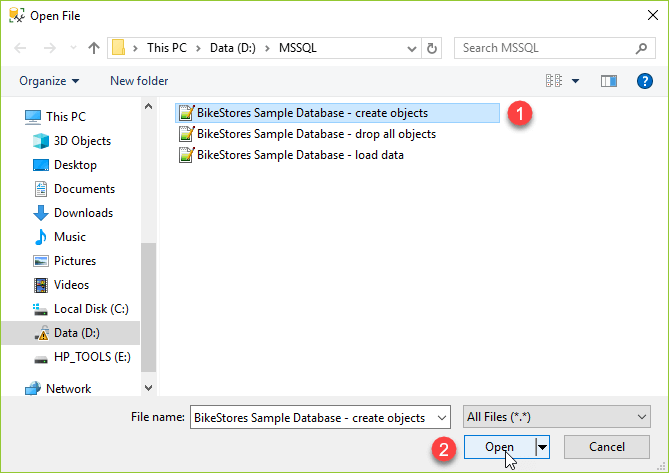The width and height of the screenshot is (669, 473).
Task: Click the Open button's split arrow
Action: coord(543,447)
